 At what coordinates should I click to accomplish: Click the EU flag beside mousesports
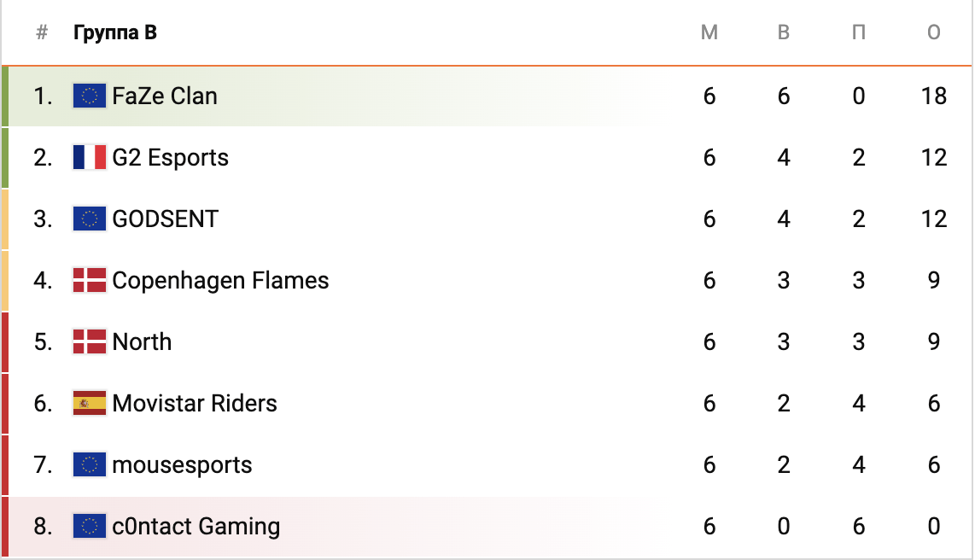[x=90, y=464]
